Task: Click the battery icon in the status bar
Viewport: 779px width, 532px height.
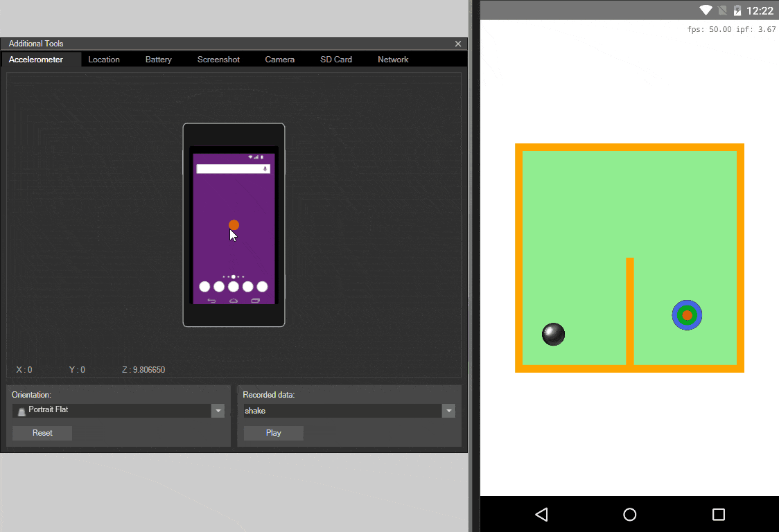Action: point(737,10)
